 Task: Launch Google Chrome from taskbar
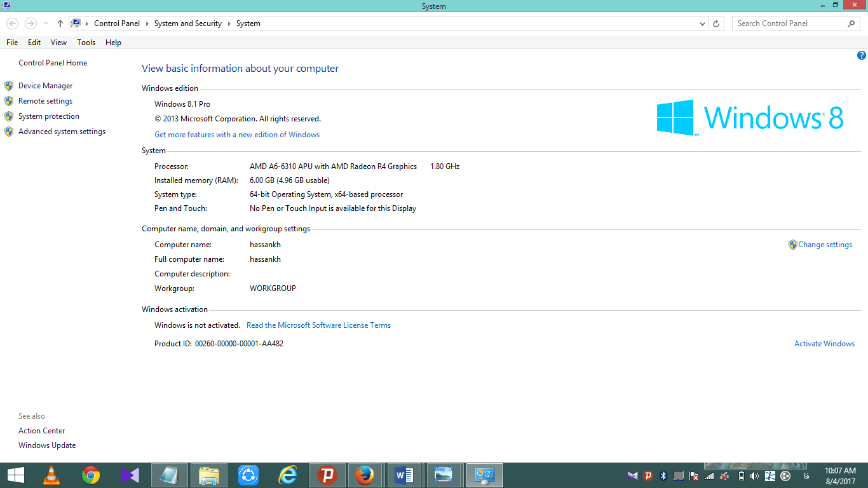91,475
